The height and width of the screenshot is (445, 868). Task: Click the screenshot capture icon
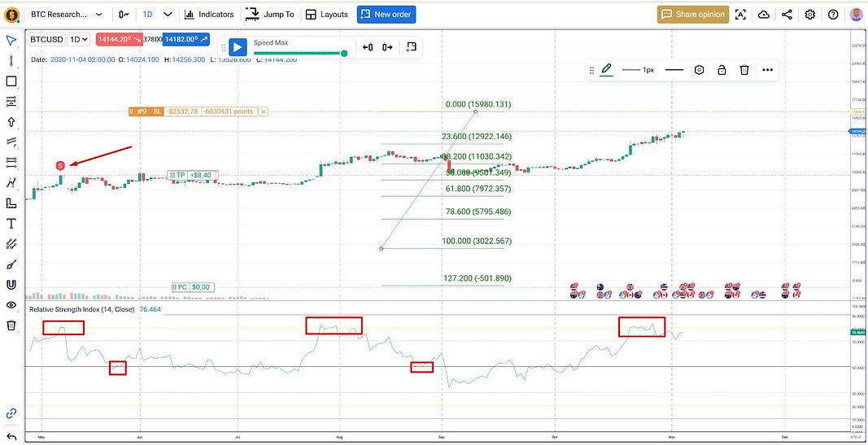[x=740, y=15]
